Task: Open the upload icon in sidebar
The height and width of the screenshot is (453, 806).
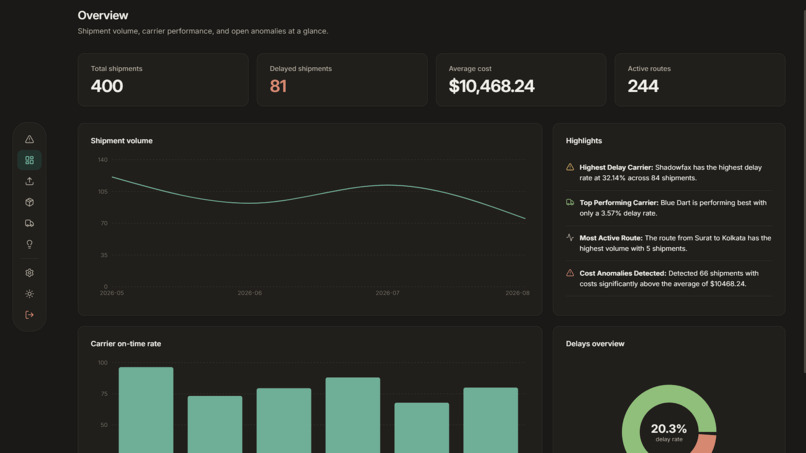Action: [29, 181]
